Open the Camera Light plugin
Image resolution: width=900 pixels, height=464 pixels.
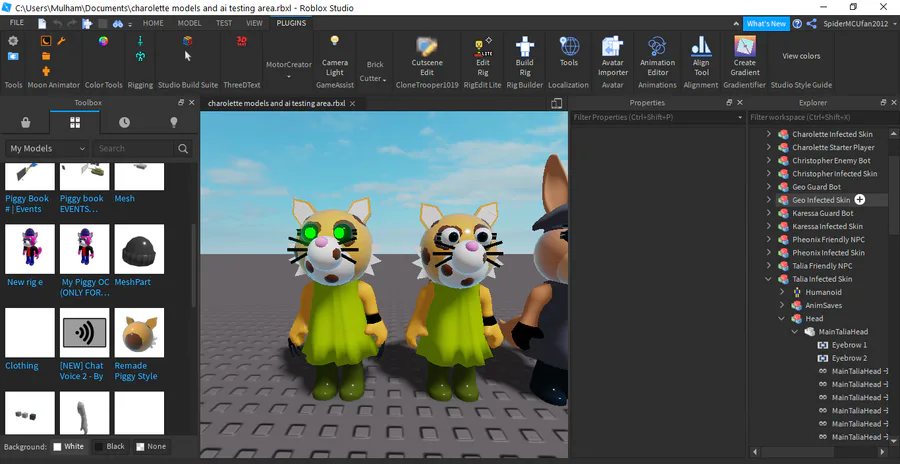tap(335, 55)
